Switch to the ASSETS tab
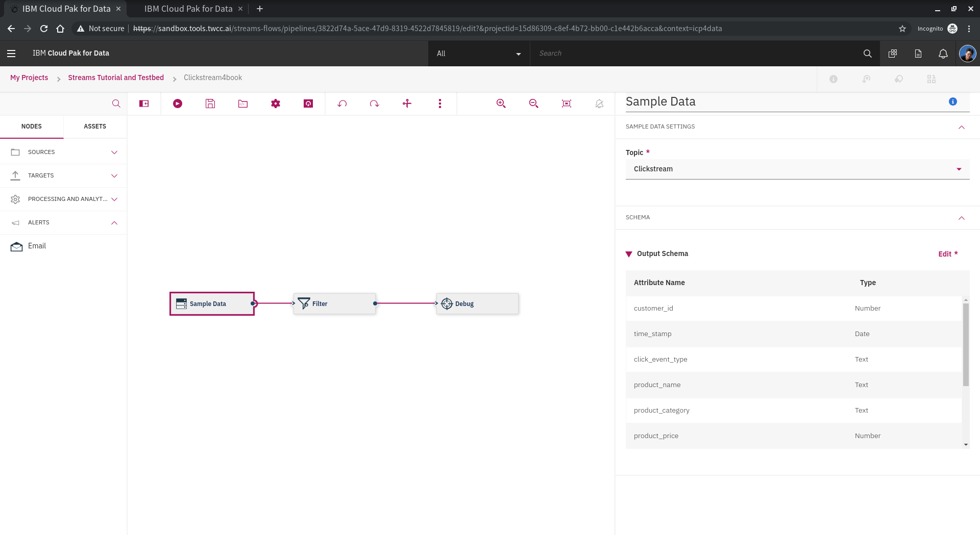Viewport: 980px width, 535px height. point(95,126)
